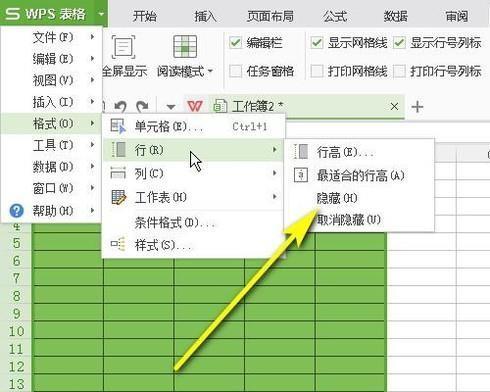This screenshot has width=490, height=392.
Task: Toggle the 显示网格线 checkbox
Action: (317, 42)
